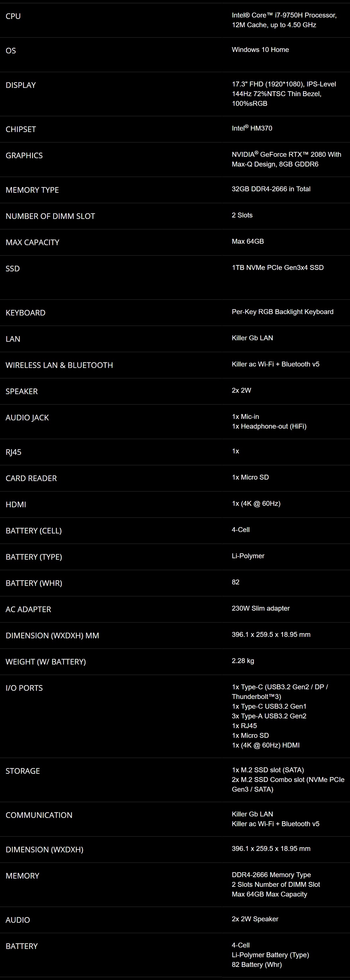Screen dimensions: 350x980
Task: Click the Max 64GB capacity value
Action: click(x=248, y=241)
